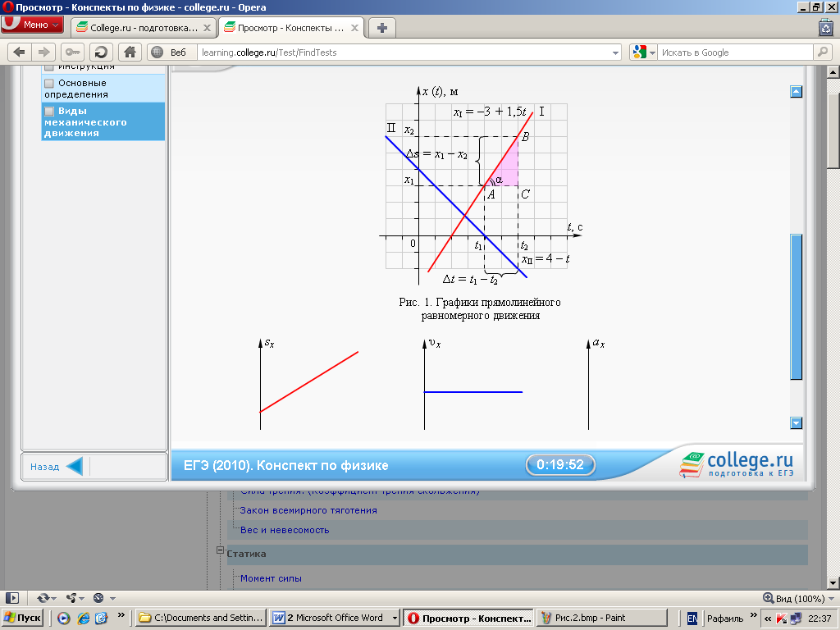The width and height of the screenshot is (840, 630).
Task: Go forward with the forward arrow
Action: click(x=43, y=52)
